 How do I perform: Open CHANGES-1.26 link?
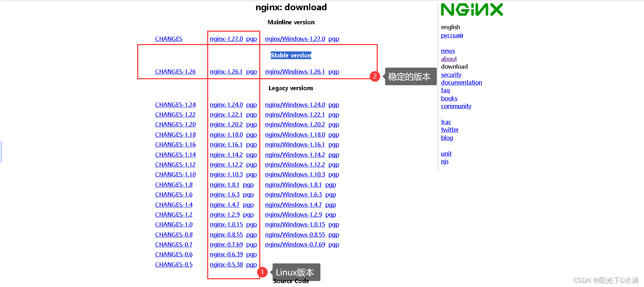click(x=175, y=71)
